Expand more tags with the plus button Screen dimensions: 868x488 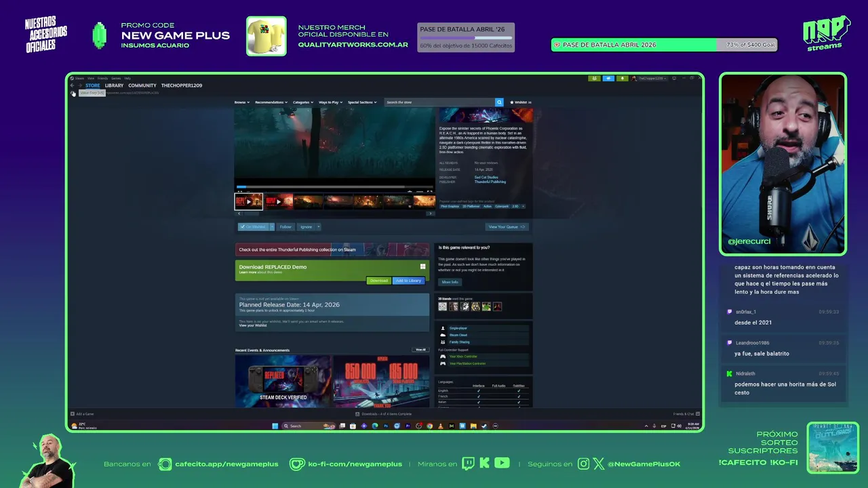click(x=523, y=206)
